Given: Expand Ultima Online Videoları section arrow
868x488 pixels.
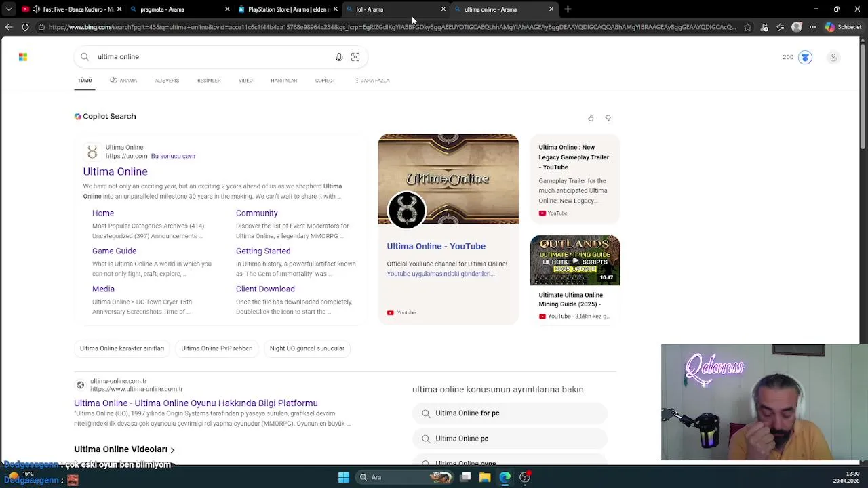Looking at the screenshot, I should tap(172, 450).
